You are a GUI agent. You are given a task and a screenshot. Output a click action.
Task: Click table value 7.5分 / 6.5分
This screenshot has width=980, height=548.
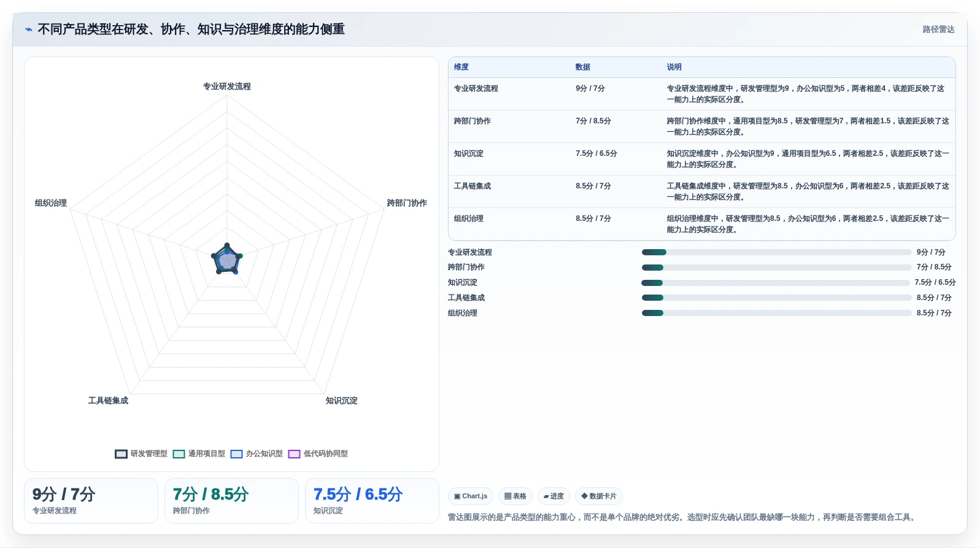596,154
